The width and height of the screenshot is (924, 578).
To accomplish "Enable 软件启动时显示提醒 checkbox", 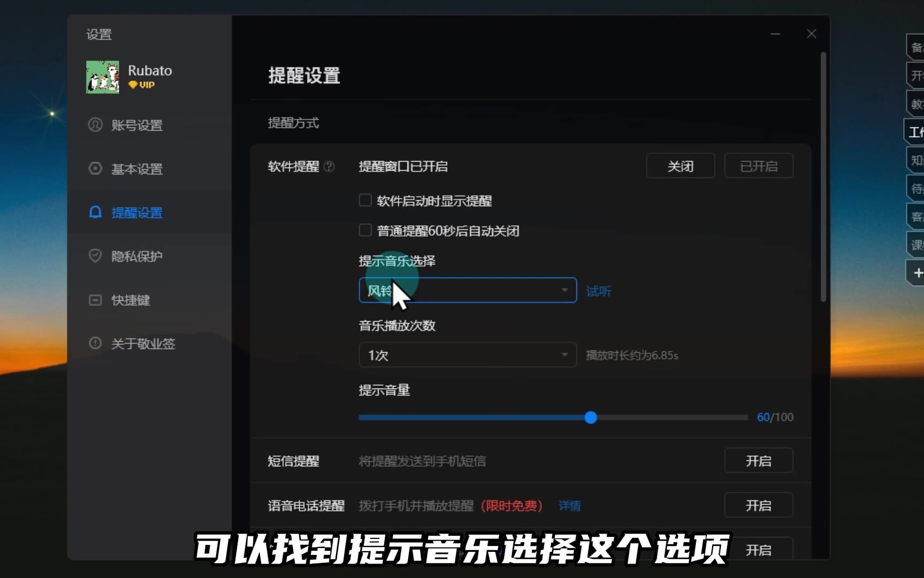I will point(365,200).
